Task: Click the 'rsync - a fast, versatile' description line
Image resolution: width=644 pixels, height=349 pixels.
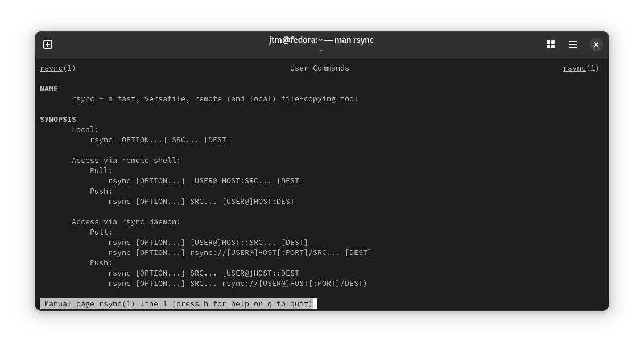Action: point(215,99)
